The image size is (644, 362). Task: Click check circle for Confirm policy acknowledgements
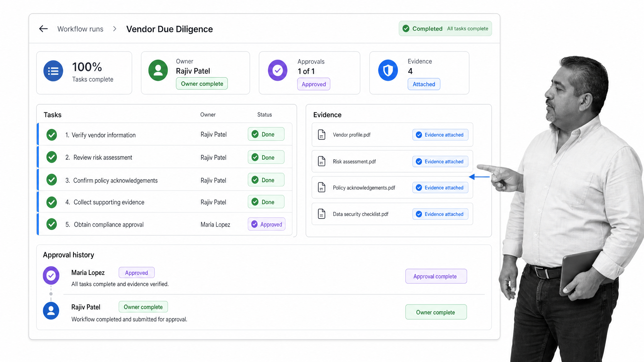[52, 180]
